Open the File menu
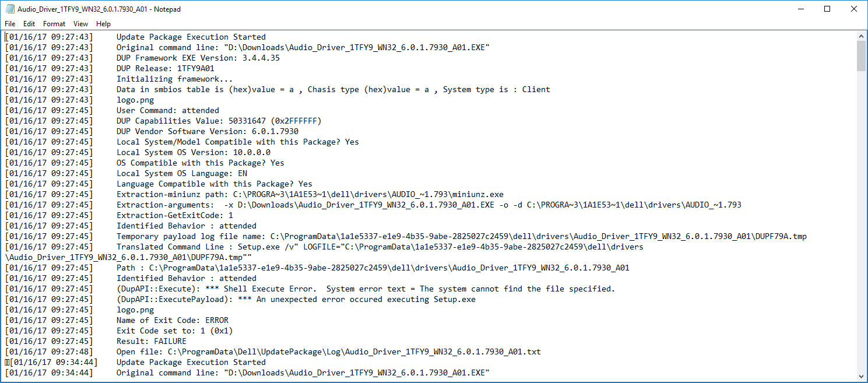 click(x=10, y=24)
